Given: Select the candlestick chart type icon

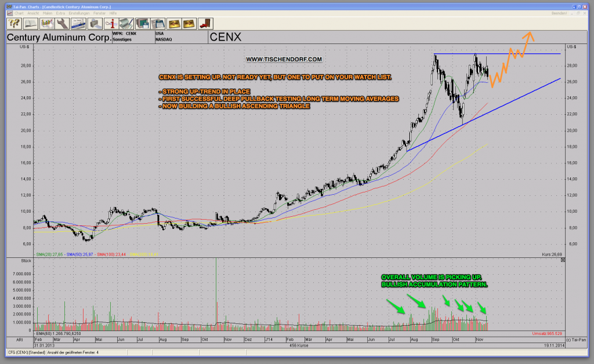Looking at the screenshot, I should tap(46, 23).
